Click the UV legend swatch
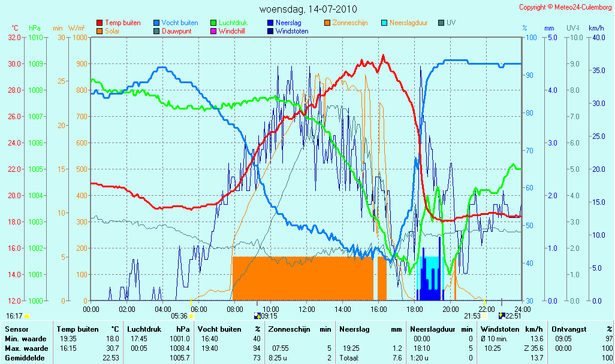Image resolution: width=615 pixels, height=364 pixels. [441, 23]
